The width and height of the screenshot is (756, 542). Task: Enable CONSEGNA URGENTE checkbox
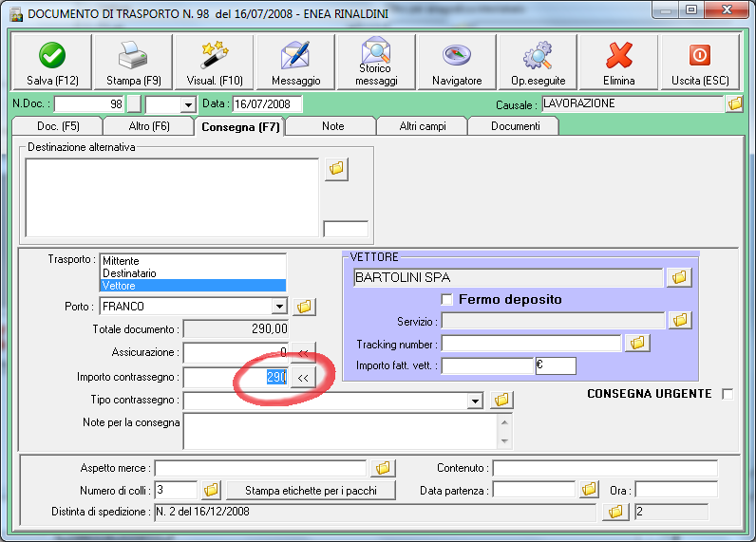pos(728,394)
